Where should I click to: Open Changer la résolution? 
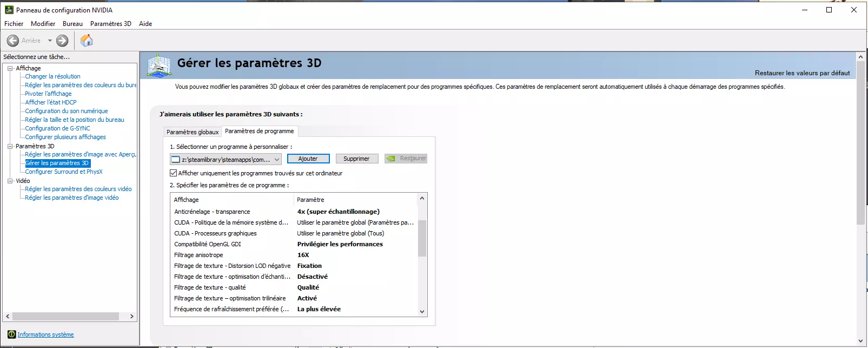52,76
